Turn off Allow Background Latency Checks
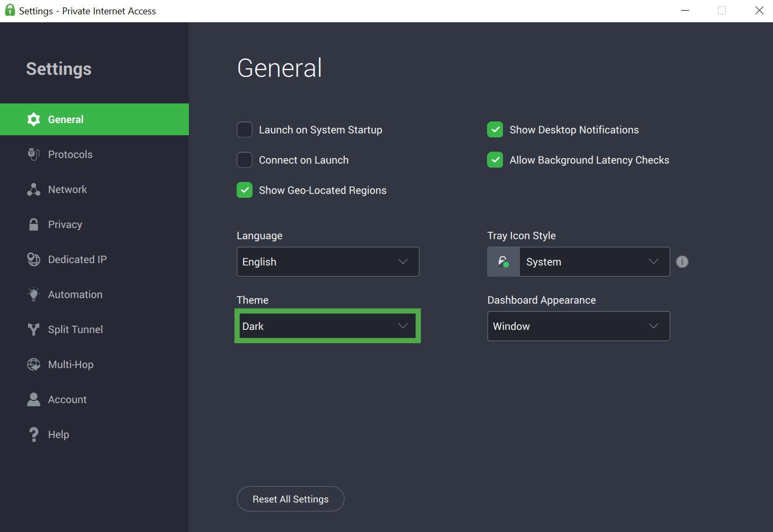The height and width of the screenshot is (532, 773). tap(495, 160)
